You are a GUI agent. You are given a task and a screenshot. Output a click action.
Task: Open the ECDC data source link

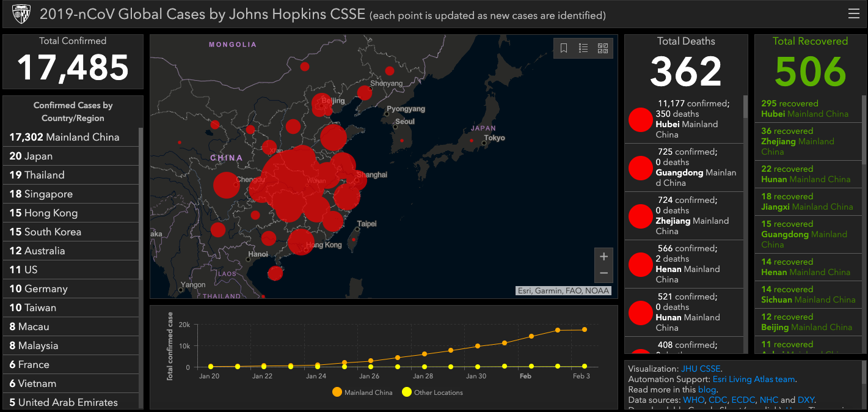click(x=743, y=400)
